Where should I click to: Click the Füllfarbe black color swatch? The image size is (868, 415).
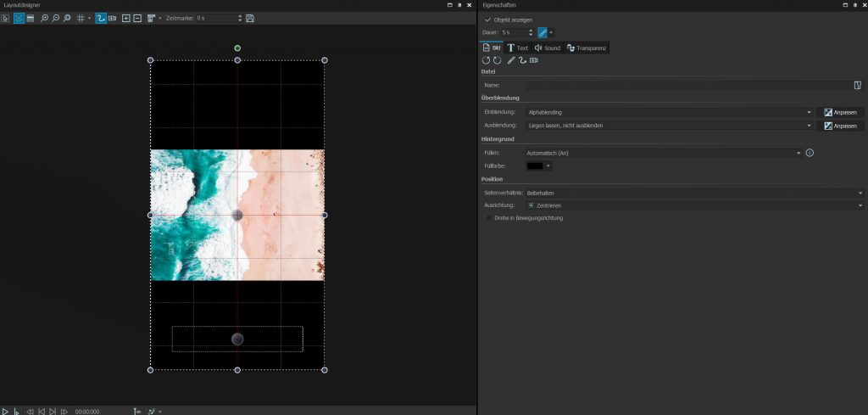(x=535, y=166)
